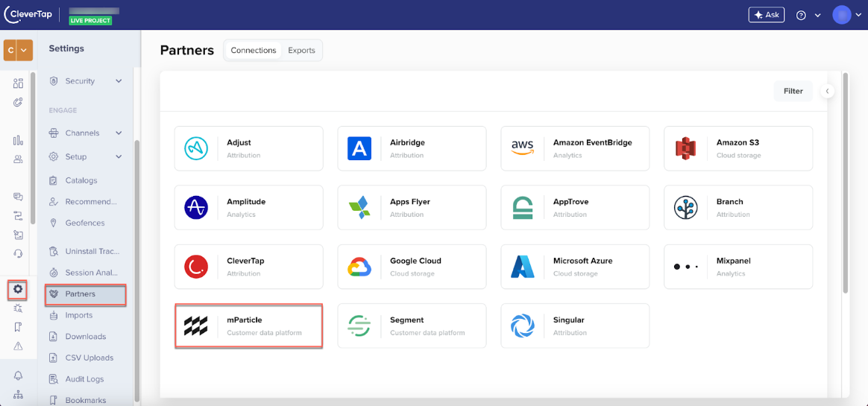Click the Settings heading text
Viewport: 868px width, 406px height.
point(66,48)
